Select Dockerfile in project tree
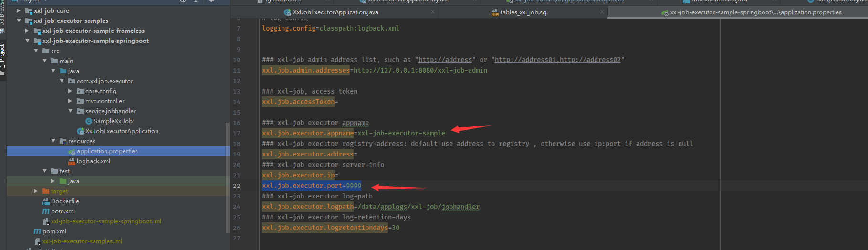Viewport: 868px width, 250px height. coord(65,201)
